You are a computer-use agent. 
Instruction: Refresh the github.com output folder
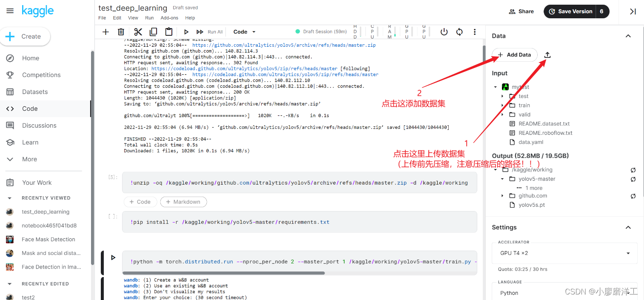click(633, 196)
